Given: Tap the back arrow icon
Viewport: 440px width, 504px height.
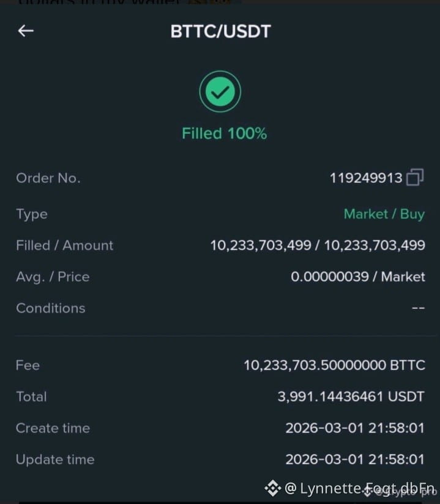Looking at the screenshot, I should tap(26, 31).
